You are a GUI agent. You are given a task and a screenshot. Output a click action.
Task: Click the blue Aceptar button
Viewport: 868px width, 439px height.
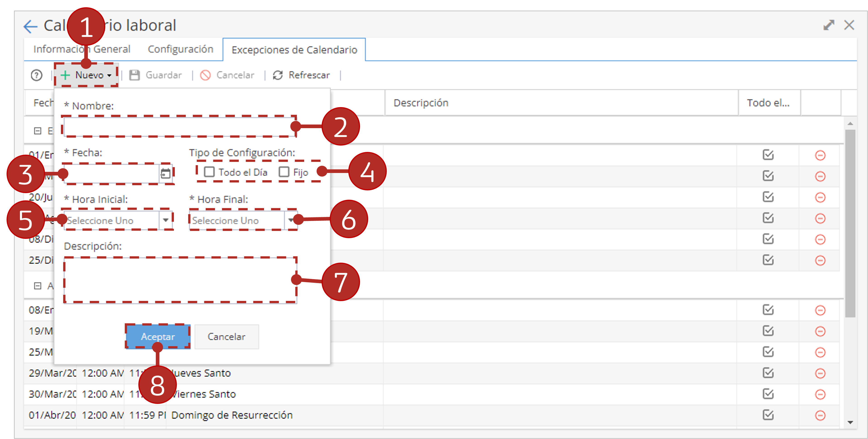pos(158,336)
